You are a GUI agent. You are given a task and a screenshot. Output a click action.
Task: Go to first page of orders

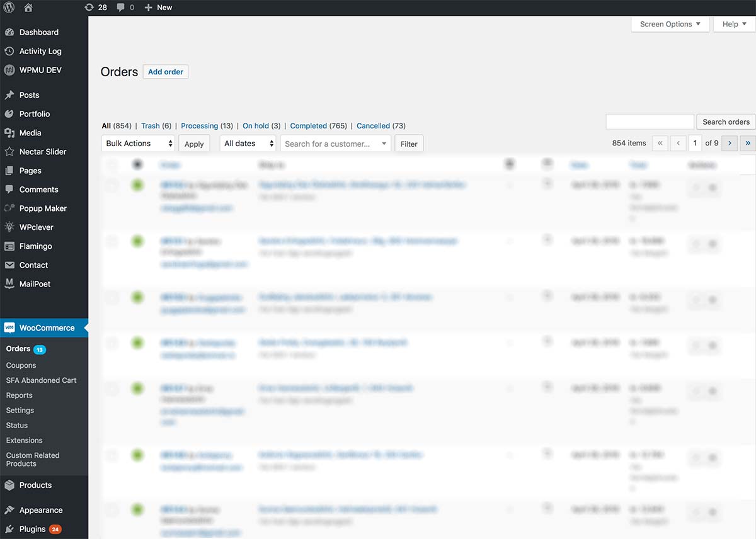660,144
